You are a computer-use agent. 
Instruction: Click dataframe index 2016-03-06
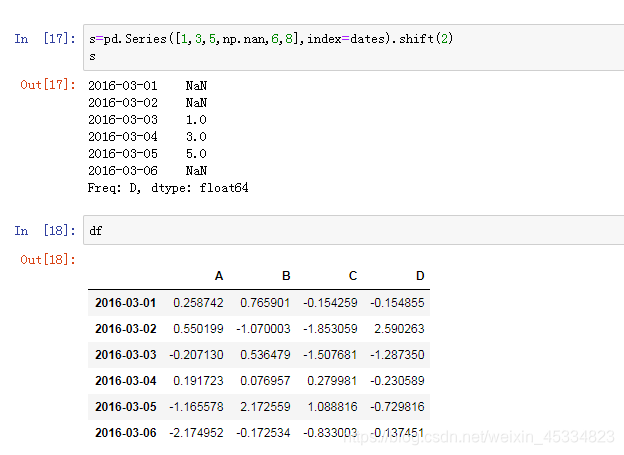click(x=126, y=433)
